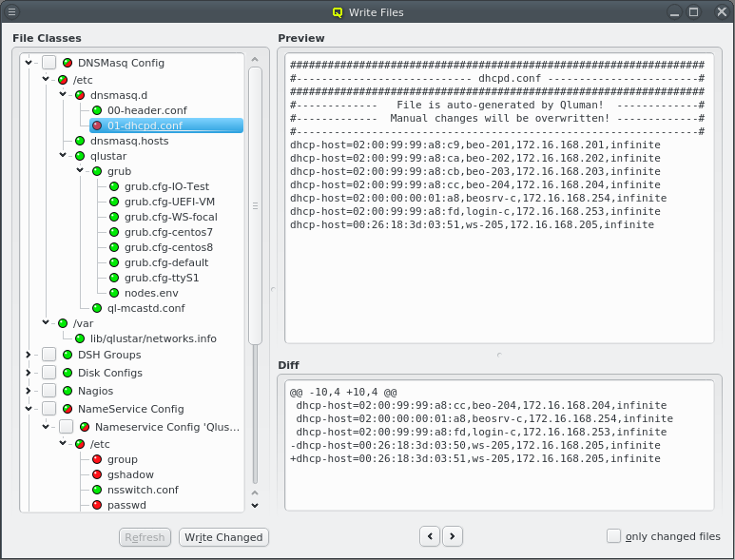This screenshot has height=560, width=735.
Task: Click the green status dot of Disk Configs
Action: (68, 373)
